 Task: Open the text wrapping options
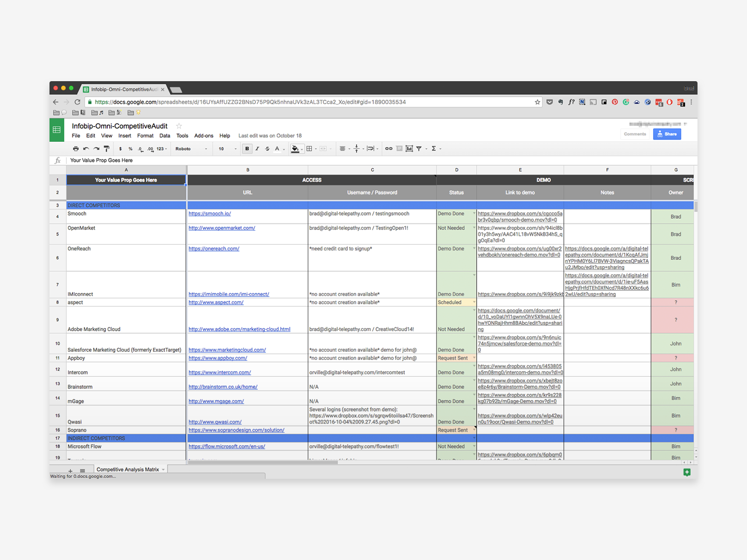(373, 149)
